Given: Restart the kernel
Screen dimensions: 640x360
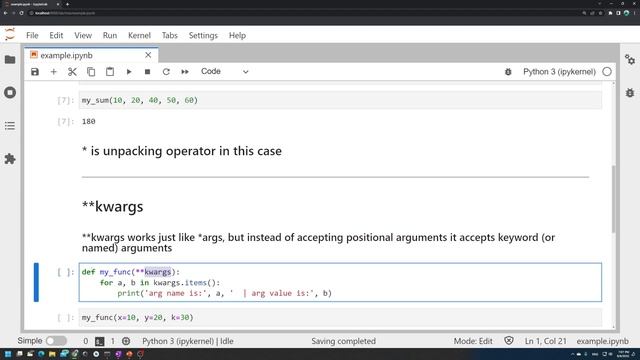Looking at the screenshot, I should [x=166, y=72].
